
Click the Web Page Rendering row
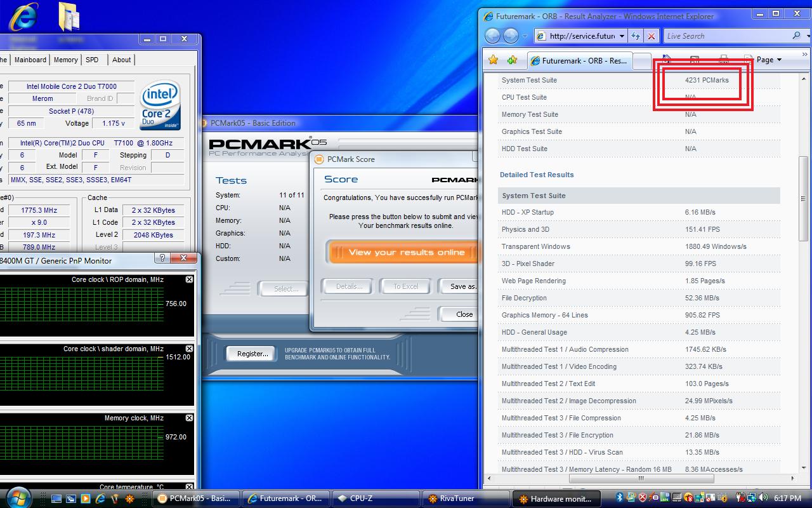639,281
